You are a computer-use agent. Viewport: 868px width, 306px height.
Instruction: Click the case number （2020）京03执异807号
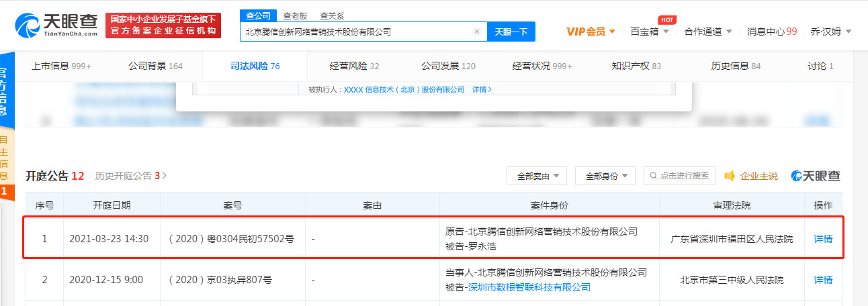[x=220, y=280]
